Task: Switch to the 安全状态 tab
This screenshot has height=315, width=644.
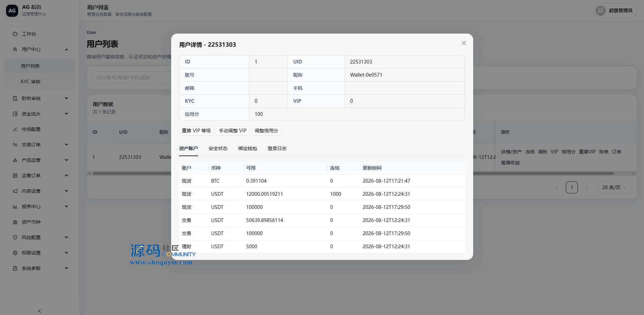Action: 218,148
